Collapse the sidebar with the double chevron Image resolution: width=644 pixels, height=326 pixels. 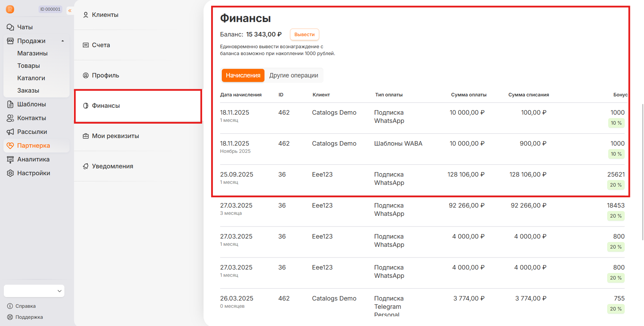(x=70, y=11)
